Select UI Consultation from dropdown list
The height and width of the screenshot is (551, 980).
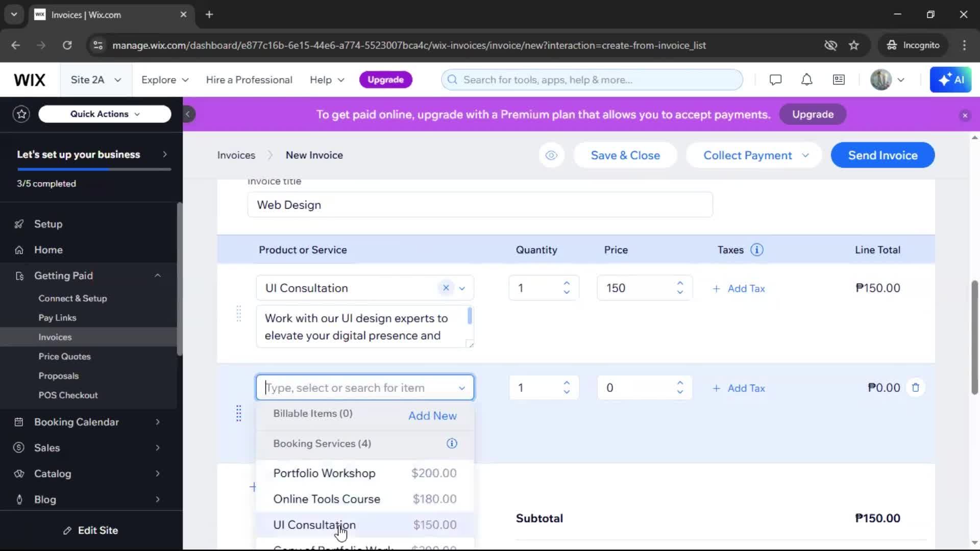point(365,524)
